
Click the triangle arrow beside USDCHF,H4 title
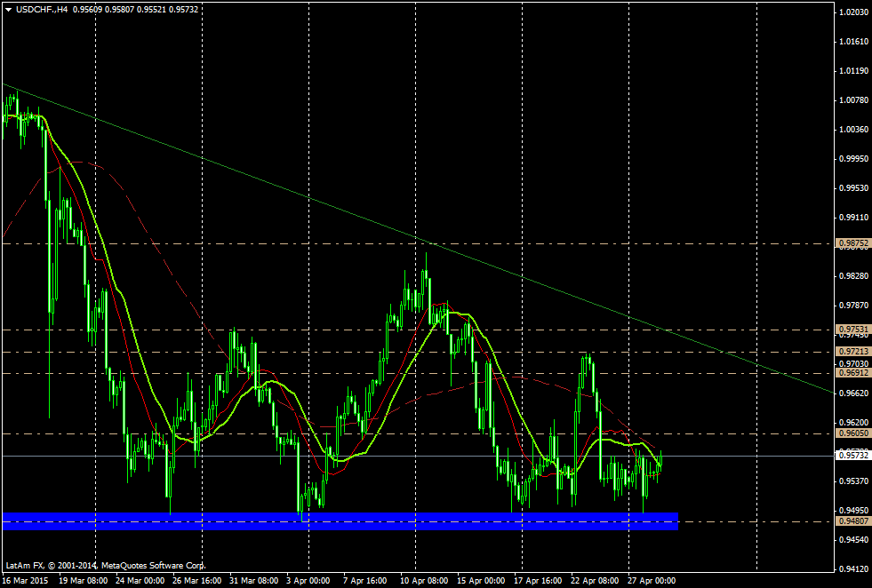(9, 10)
